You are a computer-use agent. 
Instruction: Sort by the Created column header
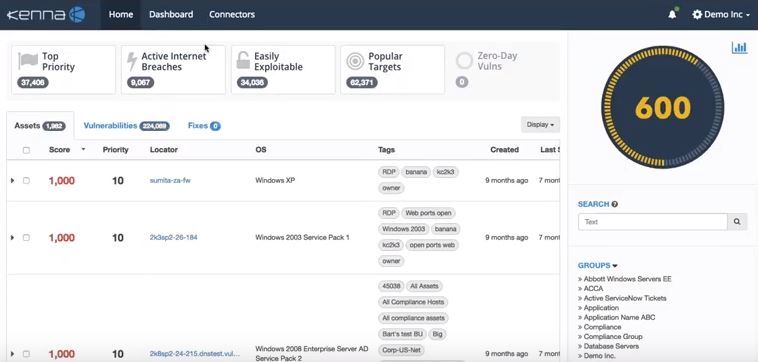[x=504, y=150]
